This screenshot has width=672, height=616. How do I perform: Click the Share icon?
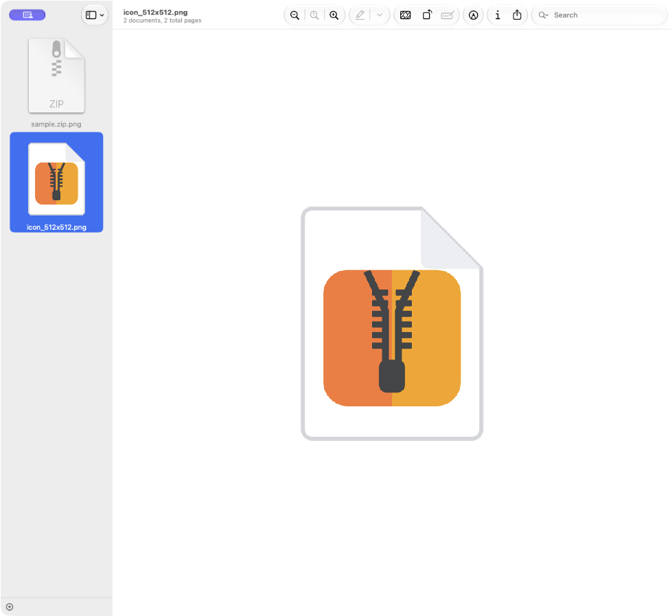tap(518, 15)
